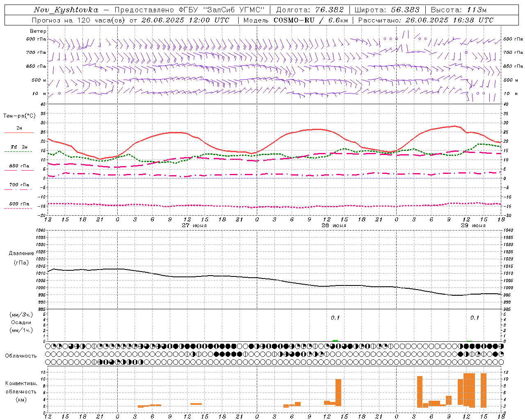Click the (км) unit label of convective panel
The width and height of the screenshot is (525, 420).
tap(21, 399)
